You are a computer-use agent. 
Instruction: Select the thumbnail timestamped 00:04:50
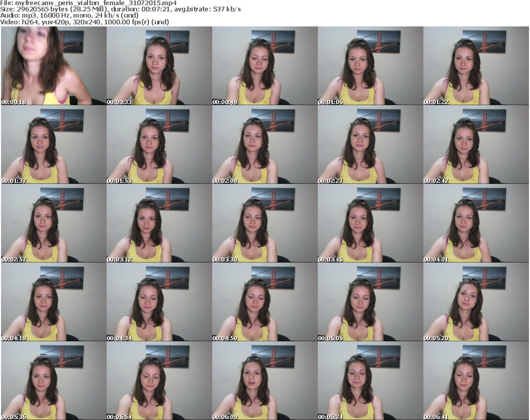pyautogui.click(x=264, y=302)
